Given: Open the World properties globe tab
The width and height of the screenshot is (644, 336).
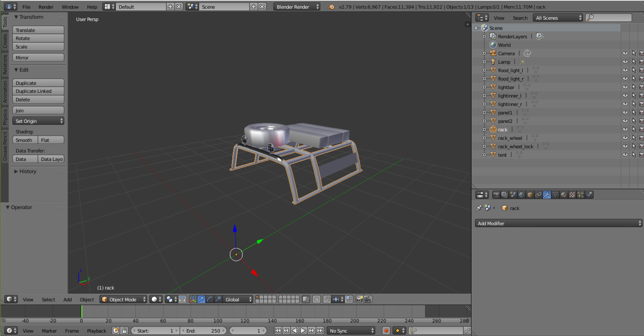Looking at the screenshot, I should point(521,195).
